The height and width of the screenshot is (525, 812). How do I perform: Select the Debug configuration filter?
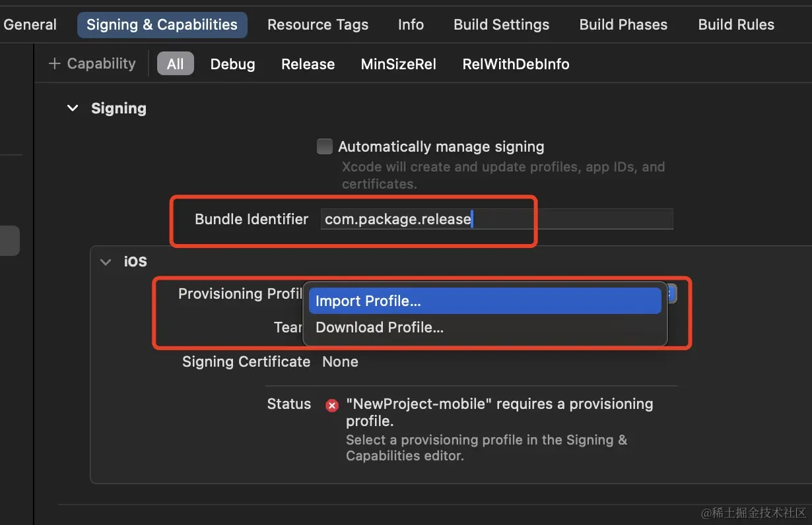232,64
